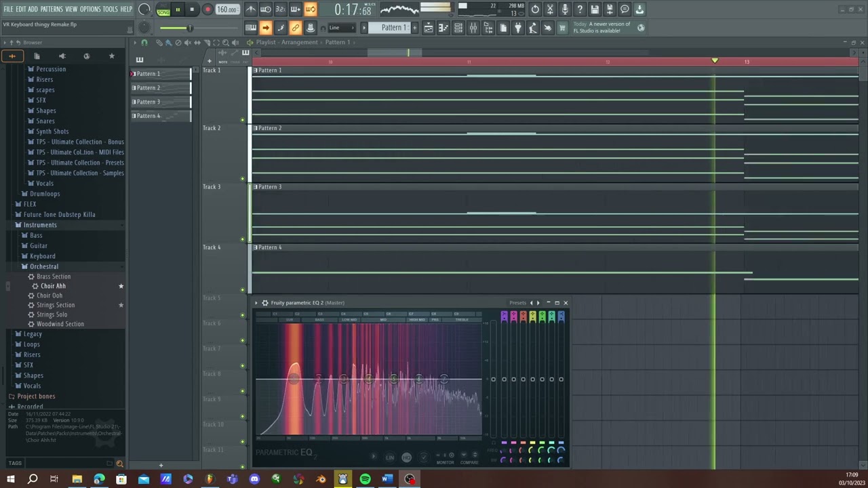Adjust the tempo 160.000 field
868x488 pixels.
pos(227,9)
